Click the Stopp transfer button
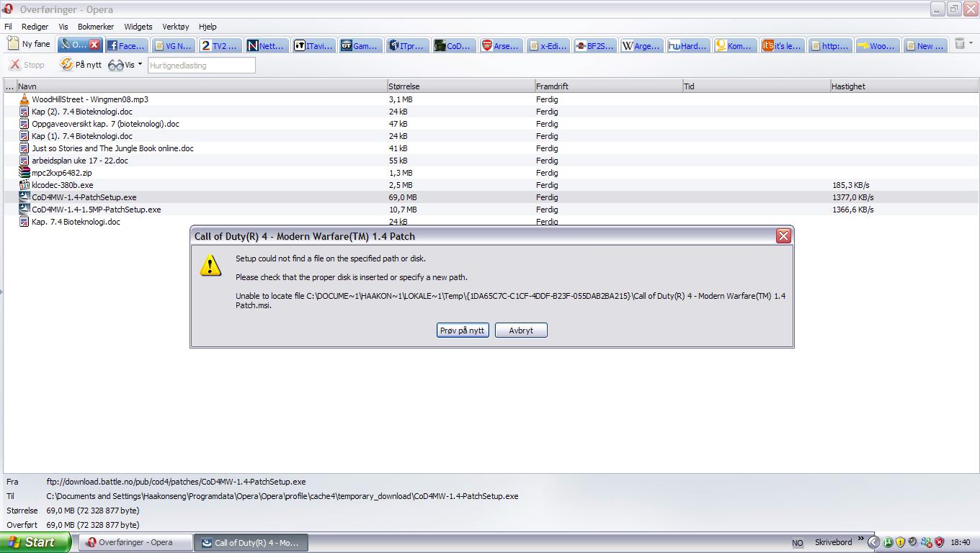Screen dimensions: 980x553 (x=27, y=65)
